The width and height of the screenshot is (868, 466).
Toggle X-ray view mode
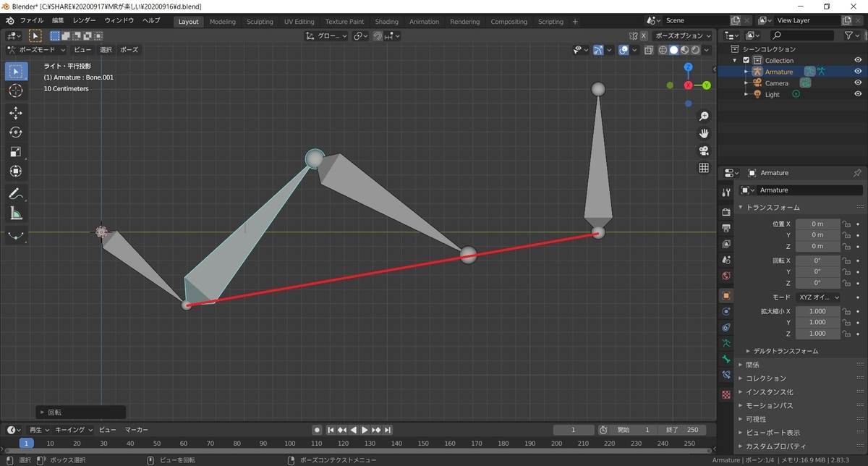click(x=649, y=50)
